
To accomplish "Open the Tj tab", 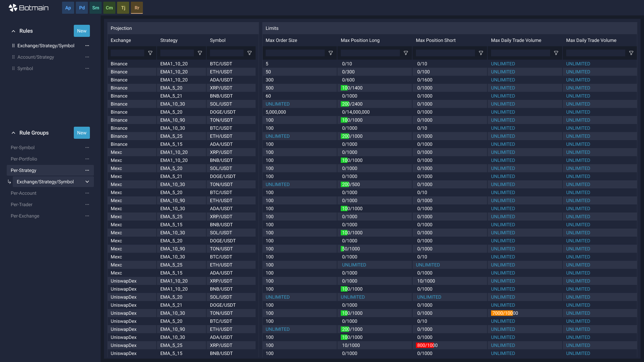I will [123, 8].
